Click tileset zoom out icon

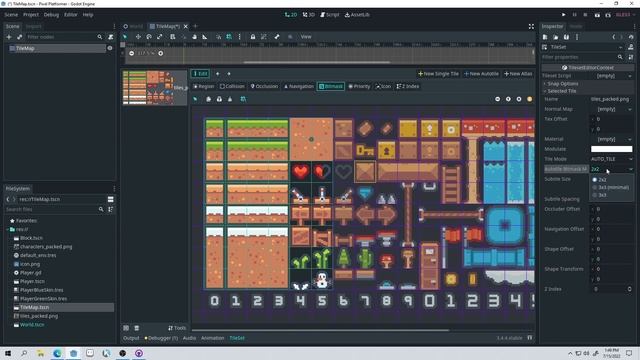tap(497, 99)
